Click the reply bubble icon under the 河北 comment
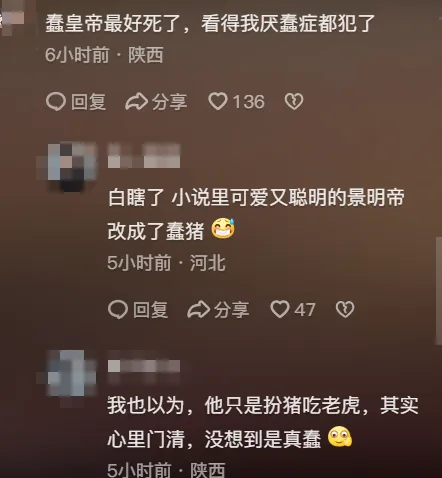 tap(118, 309)
